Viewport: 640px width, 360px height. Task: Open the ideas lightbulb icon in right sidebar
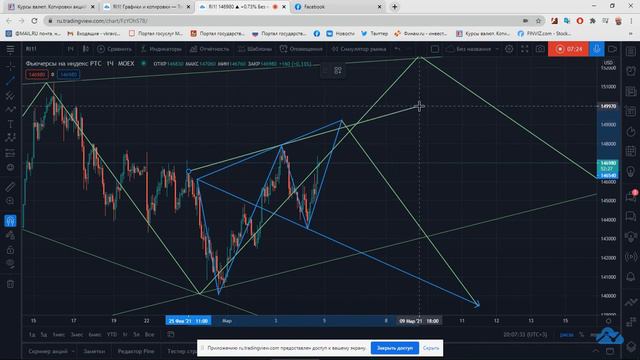tap(631, 171)
